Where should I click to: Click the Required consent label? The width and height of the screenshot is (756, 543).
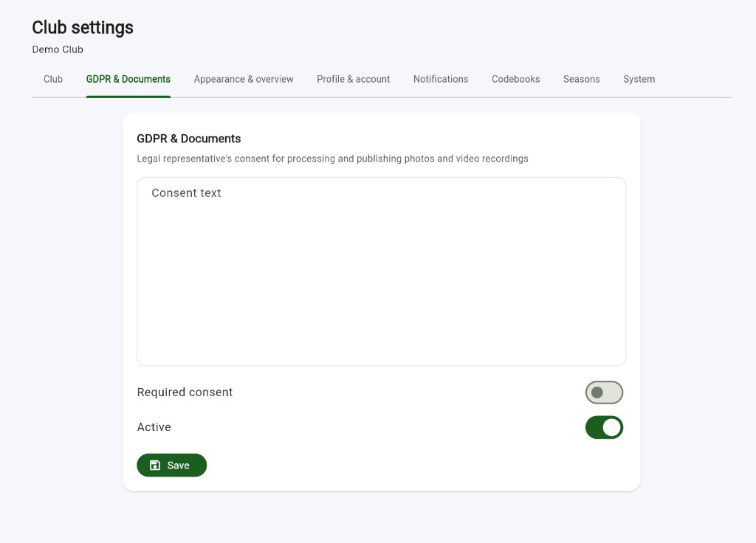185,392
